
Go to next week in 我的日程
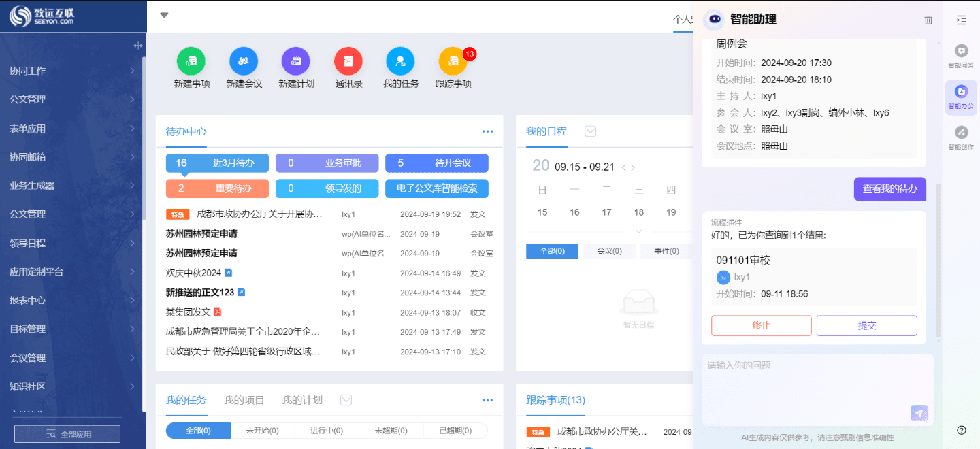coord(633,167)
